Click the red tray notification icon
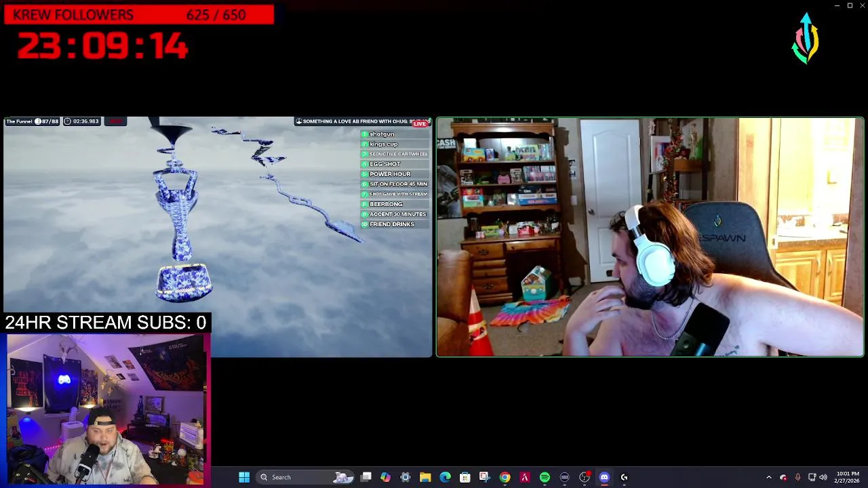Screen dimensions: 868x488 (x=783, y=477)
